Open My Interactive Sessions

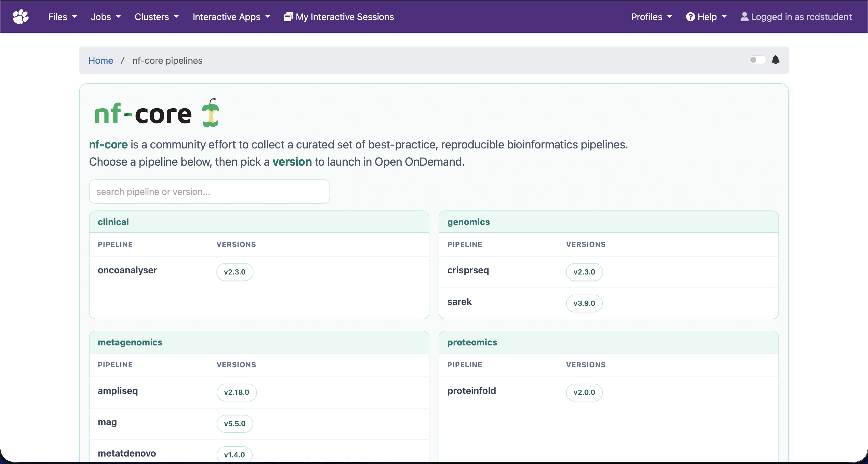pos(339,17)
